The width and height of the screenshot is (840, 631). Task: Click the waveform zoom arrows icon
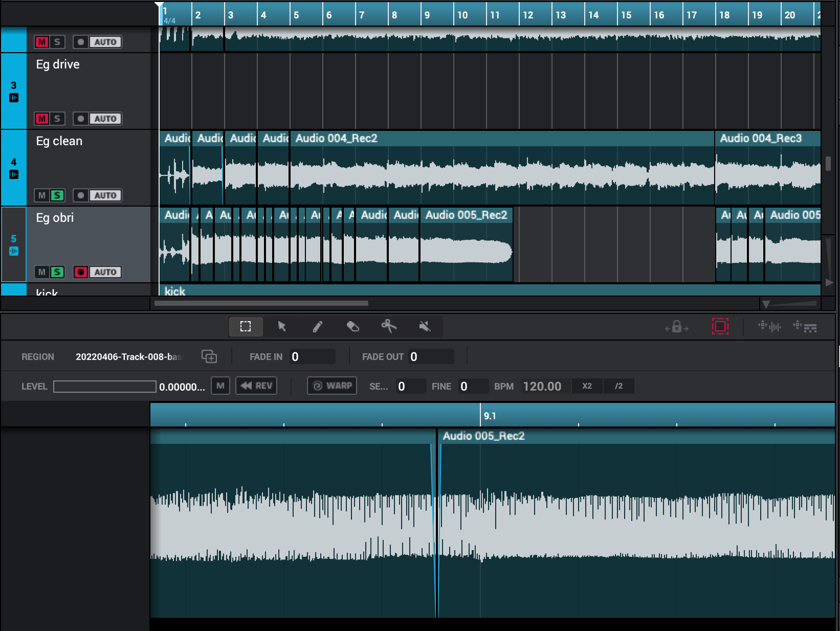pos(769,326)
